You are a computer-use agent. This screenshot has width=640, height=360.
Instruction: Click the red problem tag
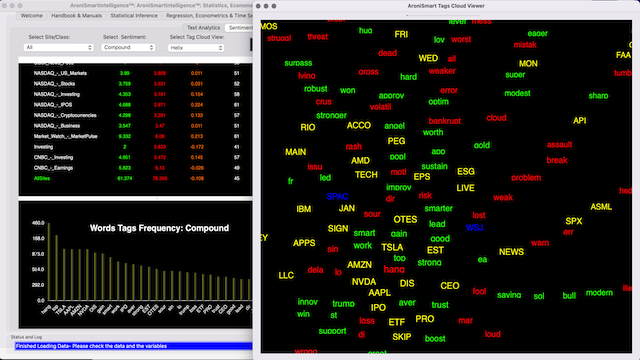pyautogui.click(x=526, y=178)
